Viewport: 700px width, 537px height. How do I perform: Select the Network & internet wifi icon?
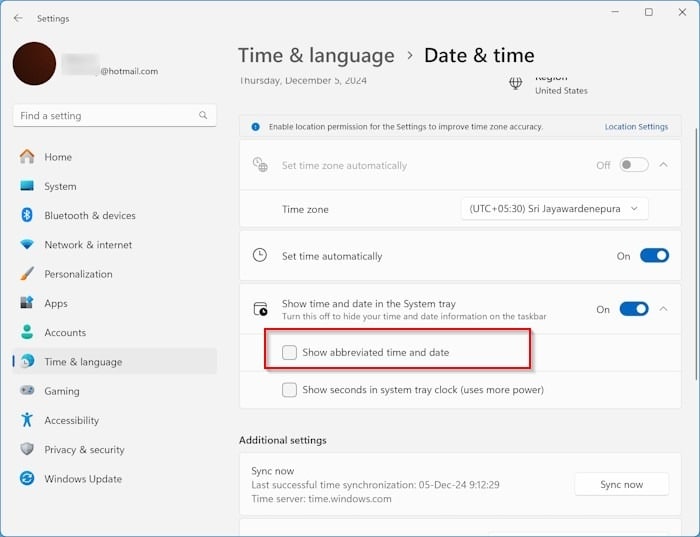pos(27,245)
